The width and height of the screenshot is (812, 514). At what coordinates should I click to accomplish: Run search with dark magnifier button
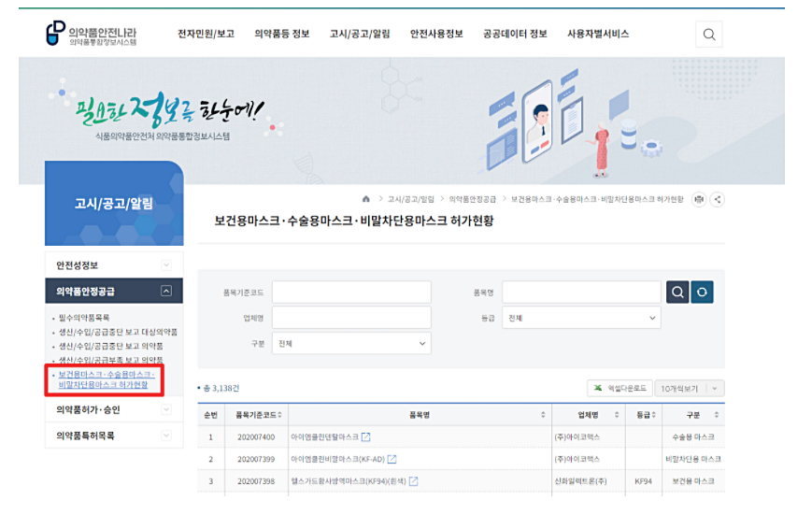[x=677, y=292]
